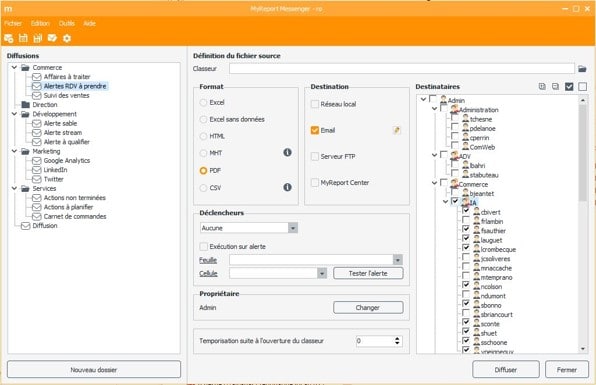Toggle the Exécution sur alerte checkbox

pyautogui.click(x=203, y=246)
